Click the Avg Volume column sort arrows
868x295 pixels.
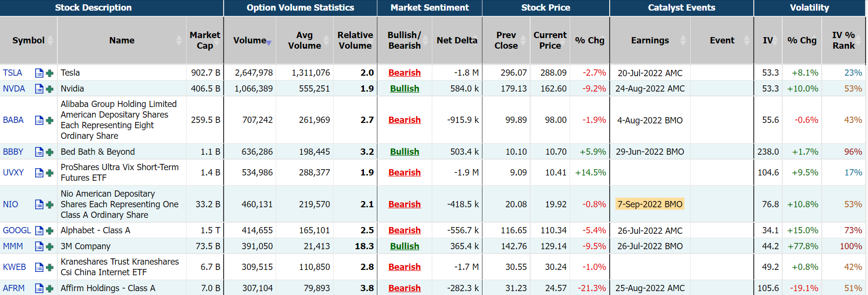326,40
